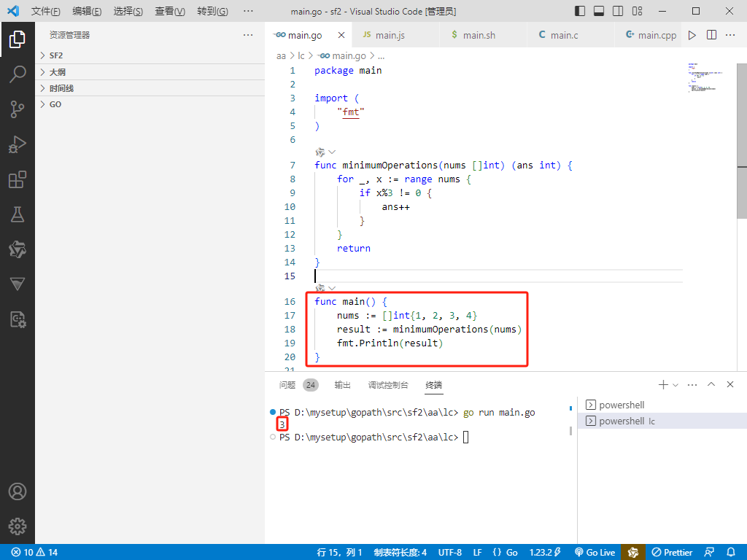747x560 pixels.
Task: Open notifications bell in status bar
Action: pos(730,553)
